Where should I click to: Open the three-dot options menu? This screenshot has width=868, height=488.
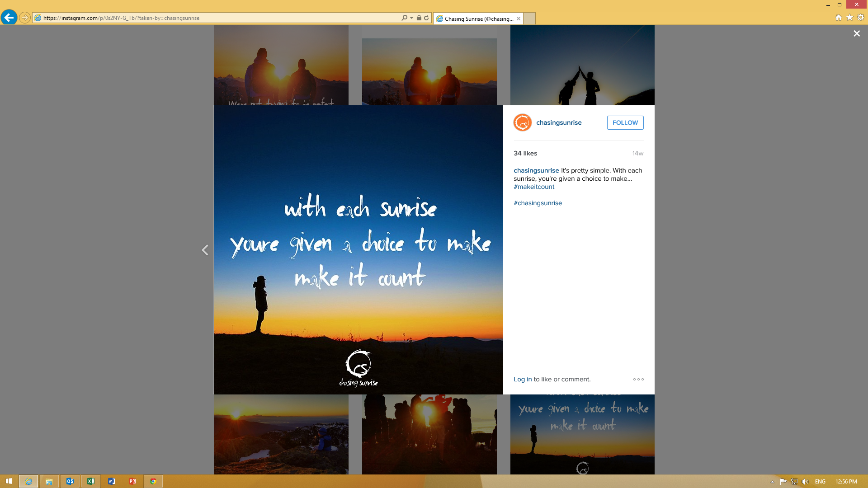[x=638, y=379]
